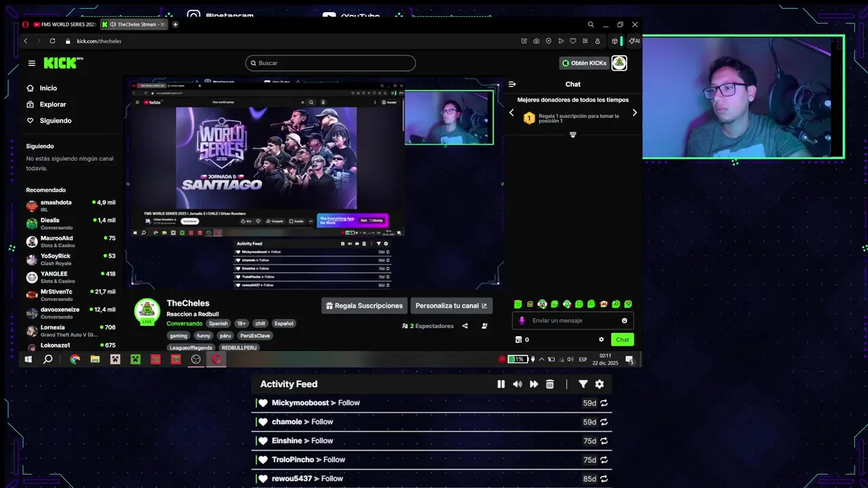
Task: Click the heart icon on Mickymooboost row
Action: [263, 403]
